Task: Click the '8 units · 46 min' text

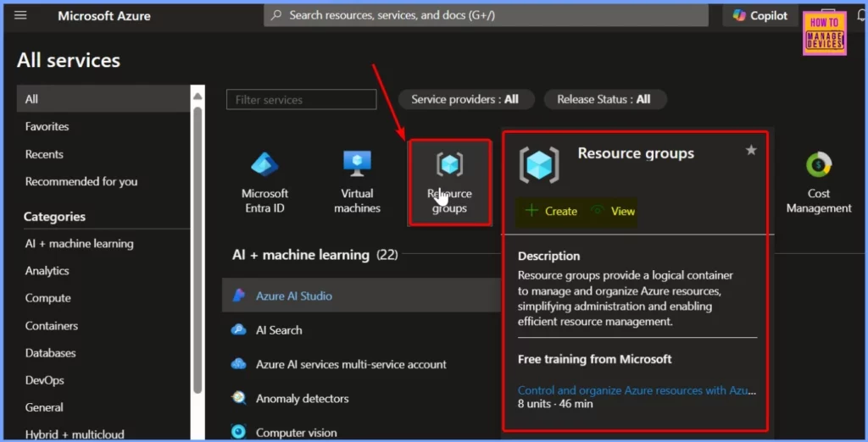Action: (x=555, y=404)
